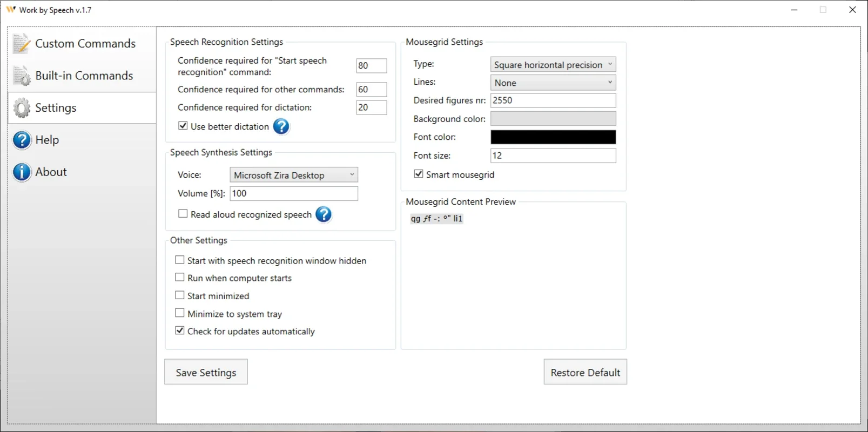Click the blue About info icon

(22, 172)
